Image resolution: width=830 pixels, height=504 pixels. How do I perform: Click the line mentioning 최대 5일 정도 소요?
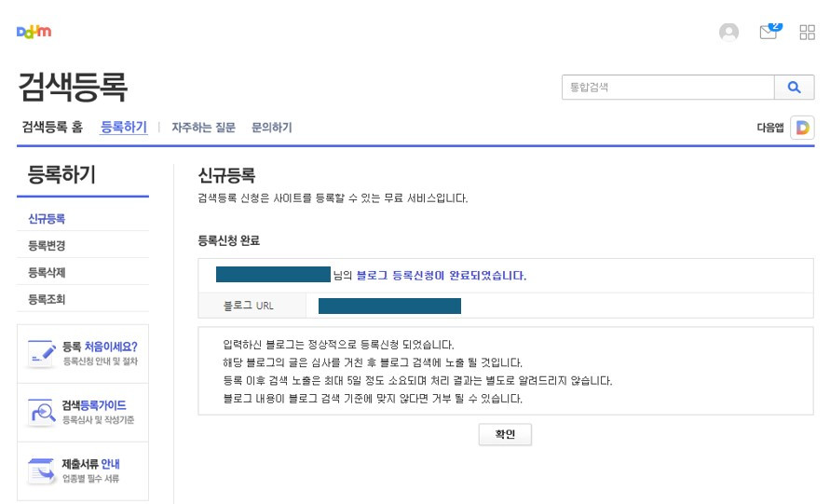417,381
